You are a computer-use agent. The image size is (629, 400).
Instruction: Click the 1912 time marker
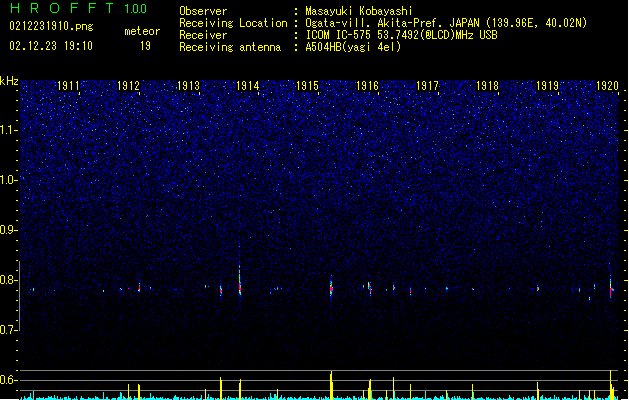(128, 86)
